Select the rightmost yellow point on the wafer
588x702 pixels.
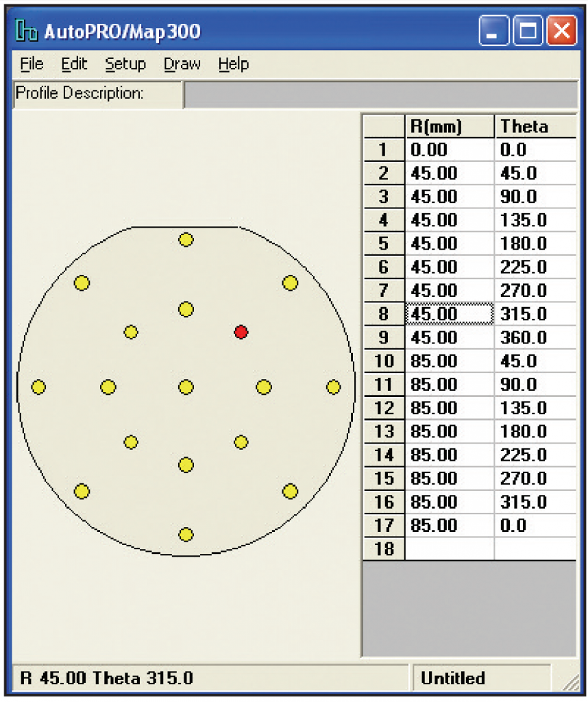333,387
